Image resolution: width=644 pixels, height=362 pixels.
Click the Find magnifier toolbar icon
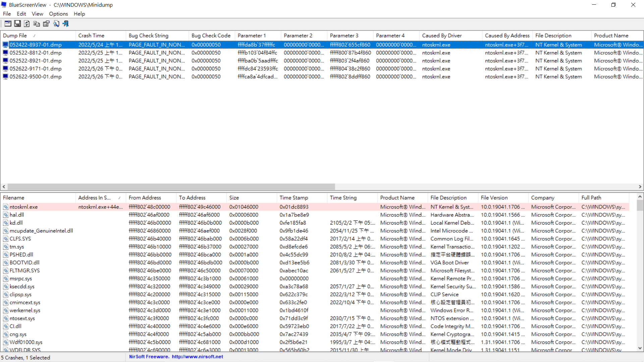(x=56, y=23)
